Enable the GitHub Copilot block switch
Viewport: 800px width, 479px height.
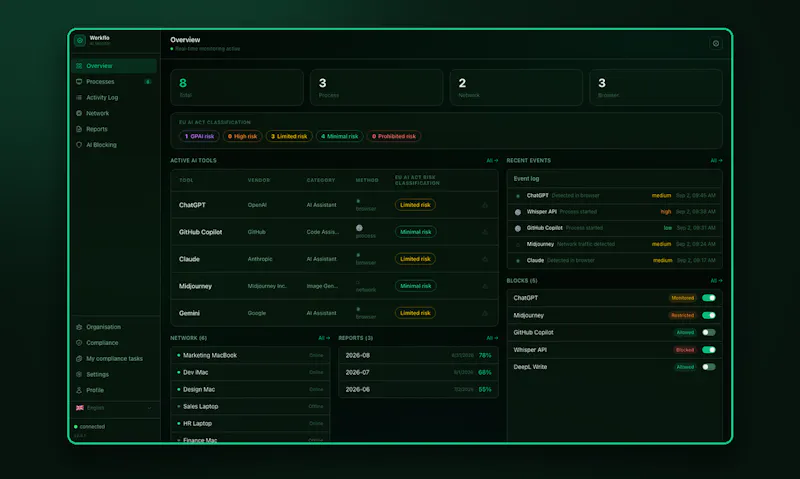pos(709,333)
